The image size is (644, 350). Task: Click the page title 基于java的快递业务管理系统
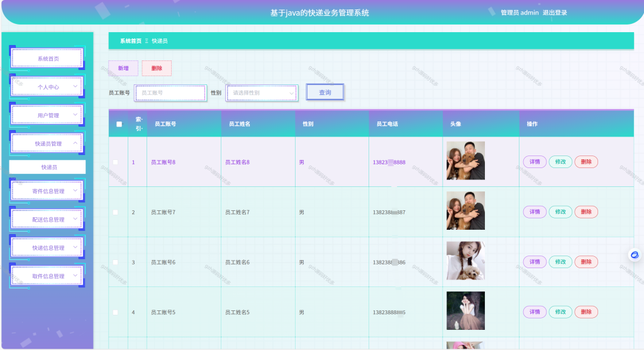point(319,13)
